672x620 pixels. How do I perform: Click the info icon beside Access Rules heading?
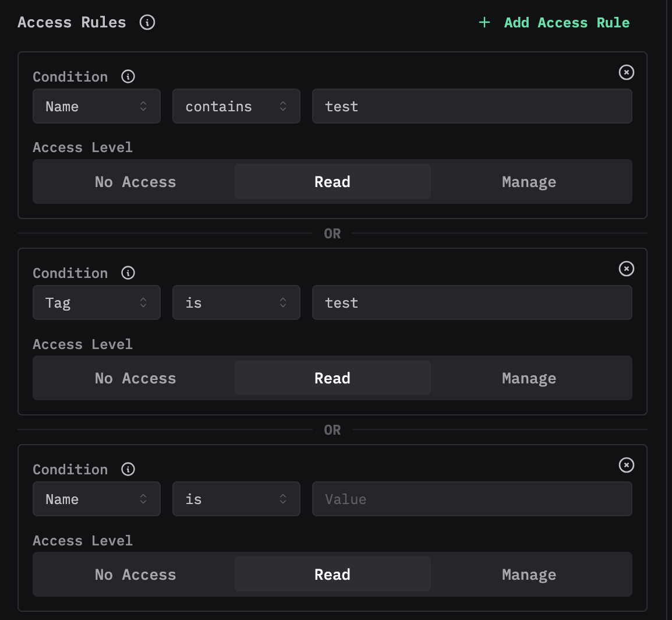click(x=147, y=22)
